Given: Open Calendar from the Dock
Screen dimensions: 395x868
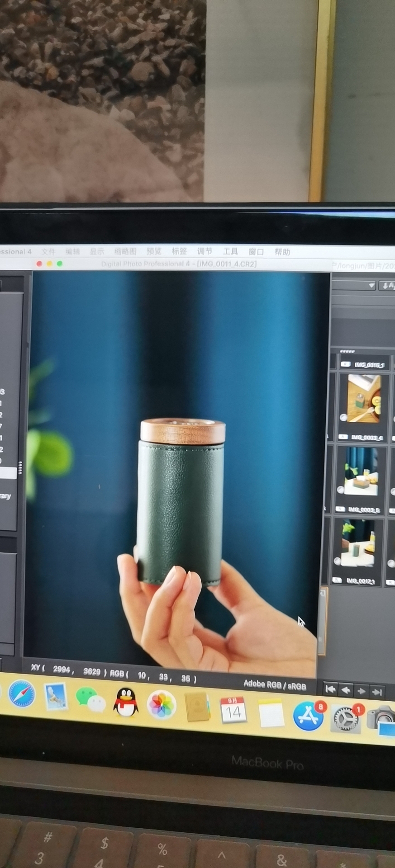Looking at the screenshot, I should point(233,710).
